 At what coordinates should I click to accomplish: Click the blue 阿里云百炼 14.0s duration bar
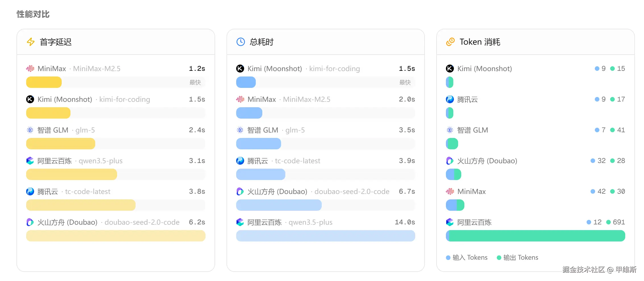[325, 236]
